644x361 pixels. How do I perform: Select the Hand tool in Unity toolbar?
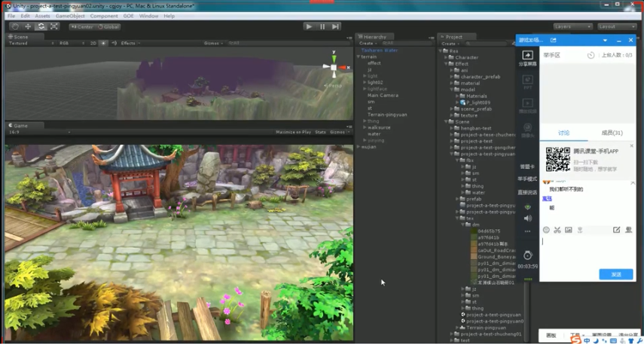(x=15, y=26)
